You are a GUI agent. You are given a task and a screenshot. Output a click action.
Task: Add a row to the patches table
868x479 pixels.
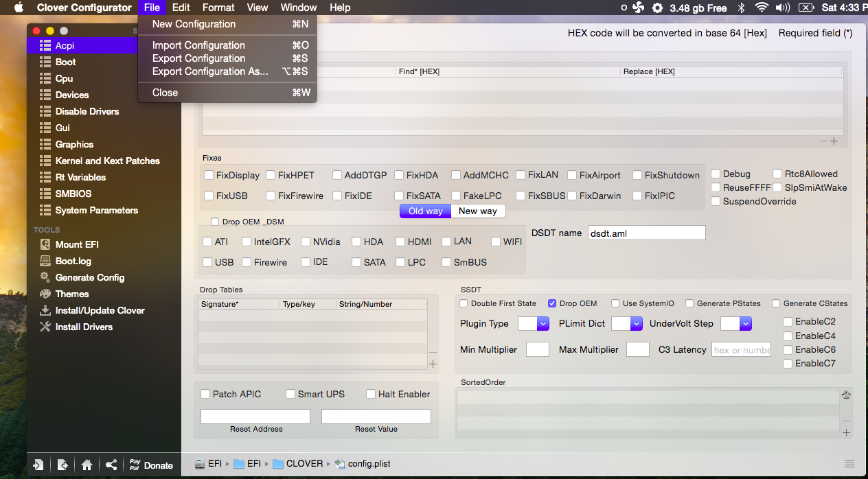pyautogui.click(x=834, y=141)
